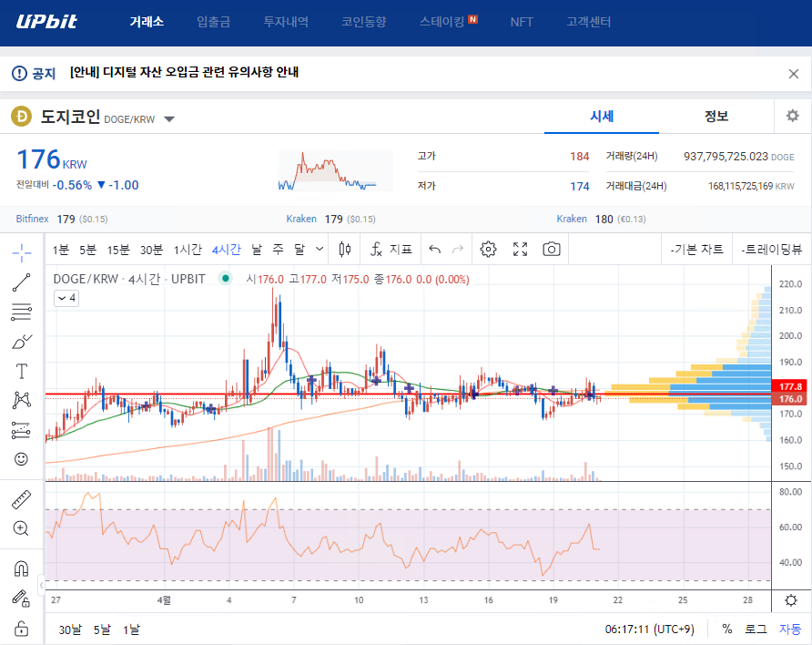Undo the last chart action

tap(434, 250)
